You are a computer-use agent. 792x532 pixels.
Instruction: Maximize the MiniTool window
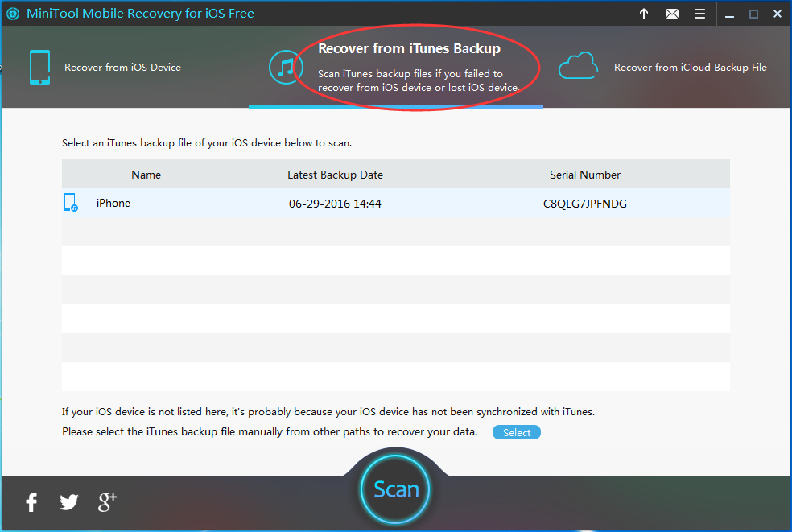[753, 14]
